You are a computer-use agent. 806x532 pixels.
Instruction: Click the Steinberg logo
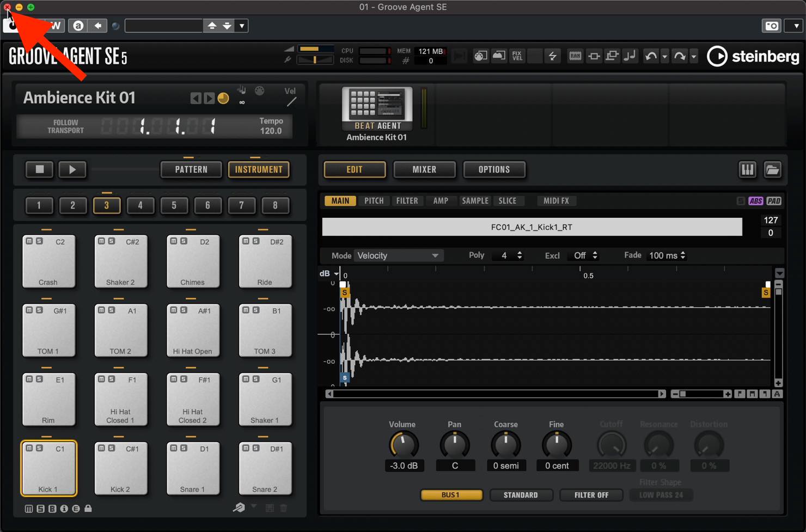click(753, 56)
